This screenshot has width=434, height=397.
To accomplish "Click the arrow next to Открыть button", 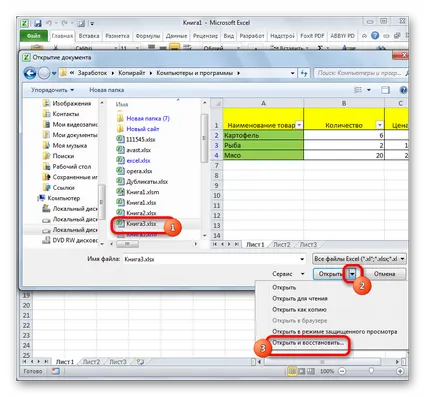I will (352, 274).
